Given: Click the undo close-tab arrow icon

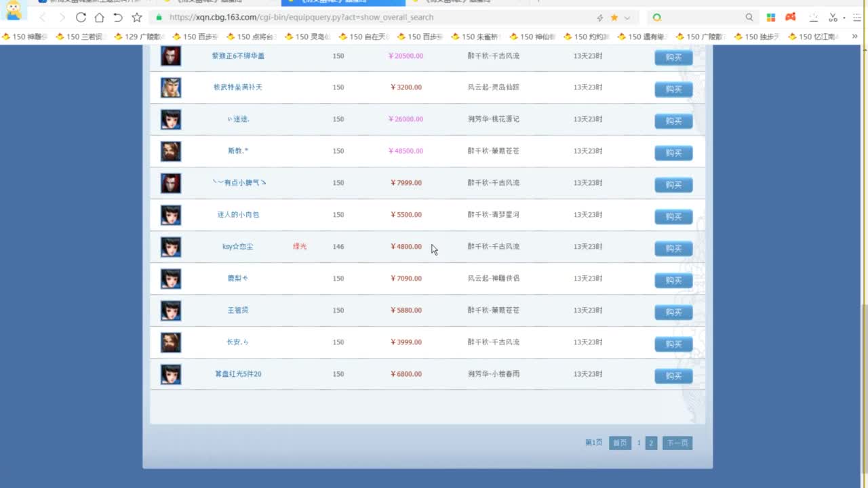Looking at the screenshot, I should tap(117, 18).
